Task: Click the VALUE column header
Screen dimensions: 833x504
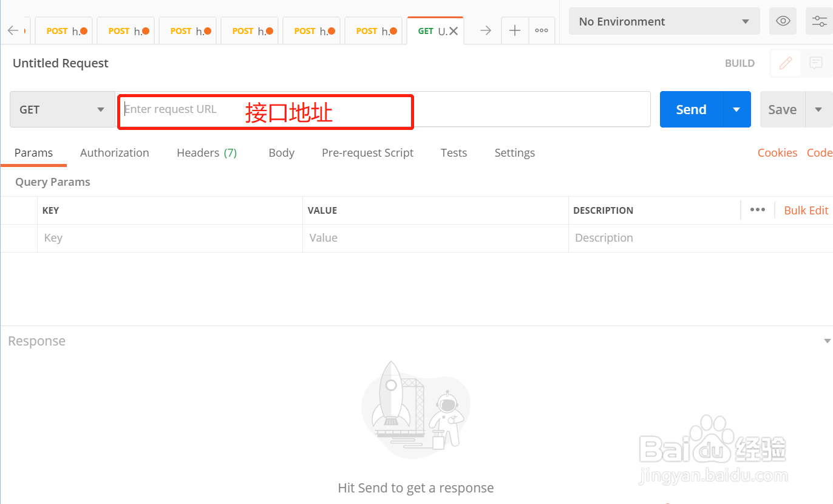Action: tap(322, 211)
